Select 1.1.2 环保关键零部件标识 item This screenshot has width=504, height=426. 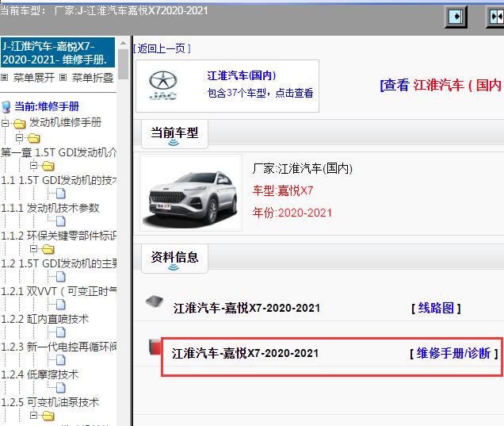[59, 236]
